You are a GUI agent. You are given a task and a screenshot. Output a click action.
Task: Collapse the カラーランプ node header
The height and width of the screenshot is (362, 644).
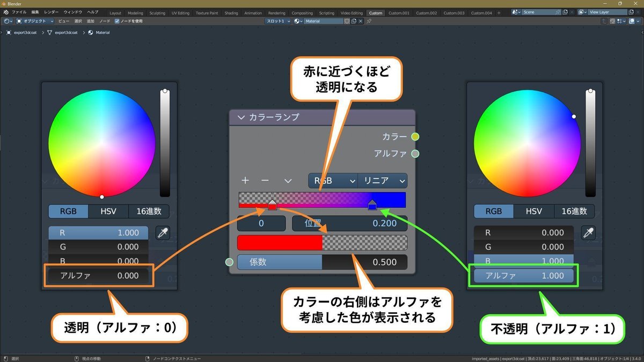click(241, 117)
